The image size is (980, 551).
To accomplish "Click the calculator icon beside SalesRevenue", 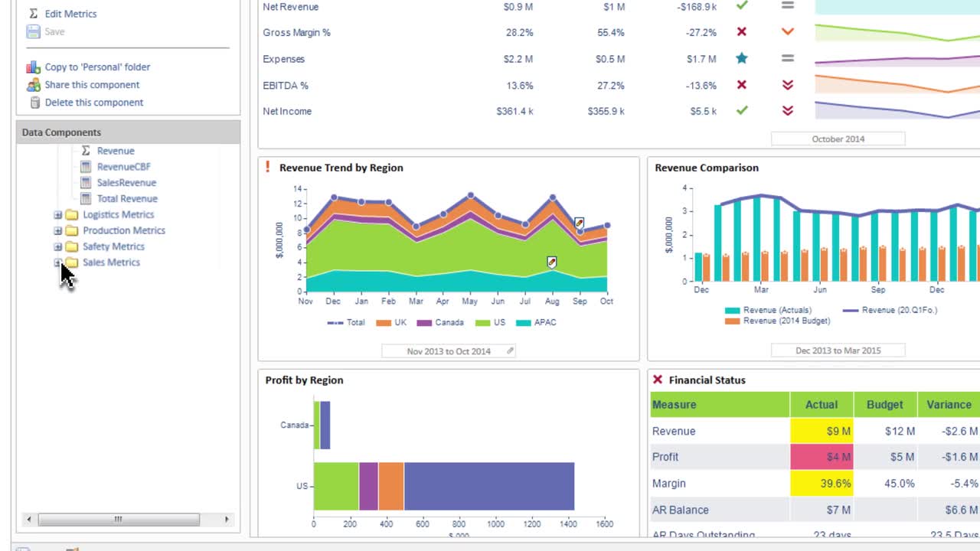I will pyautogui.click(x=86, y=183).
